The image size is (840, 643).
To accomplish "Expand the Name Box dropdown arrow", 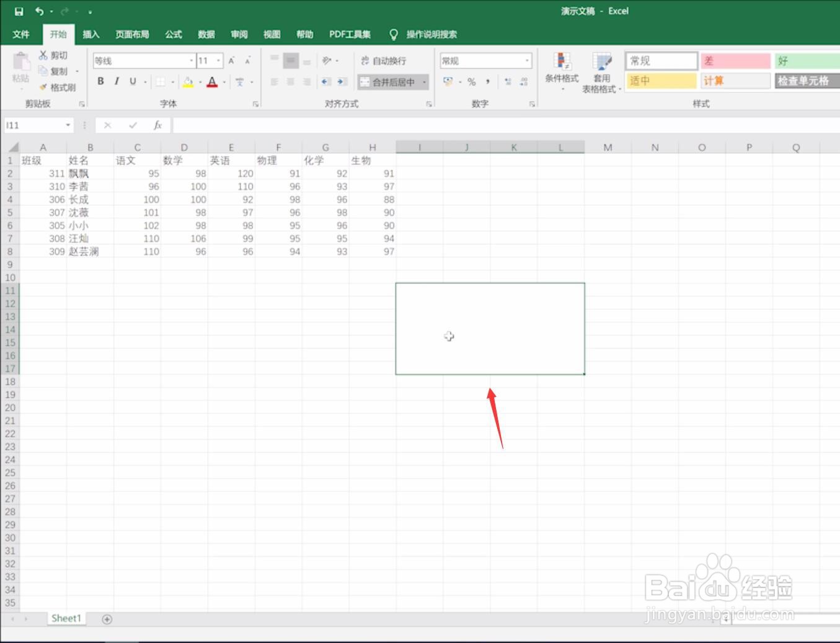I will coord(68,125).
